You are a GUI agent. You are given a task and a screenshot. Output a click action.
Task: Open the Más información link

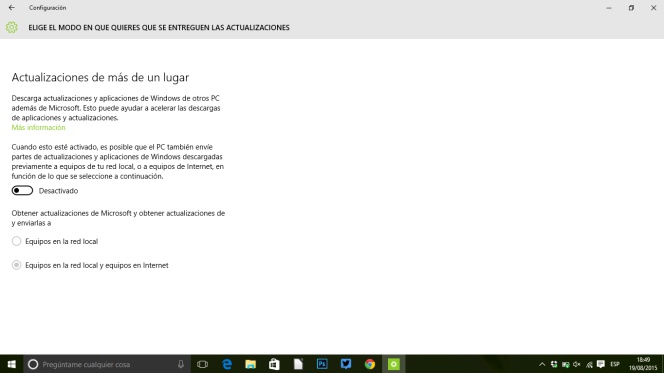[39, 127]
